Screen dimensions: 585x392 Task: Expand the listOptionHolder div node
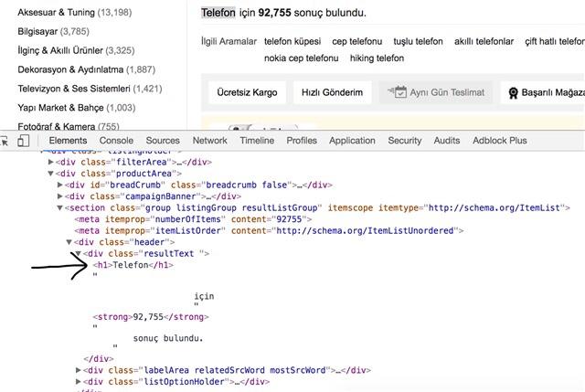click(79, 382)
